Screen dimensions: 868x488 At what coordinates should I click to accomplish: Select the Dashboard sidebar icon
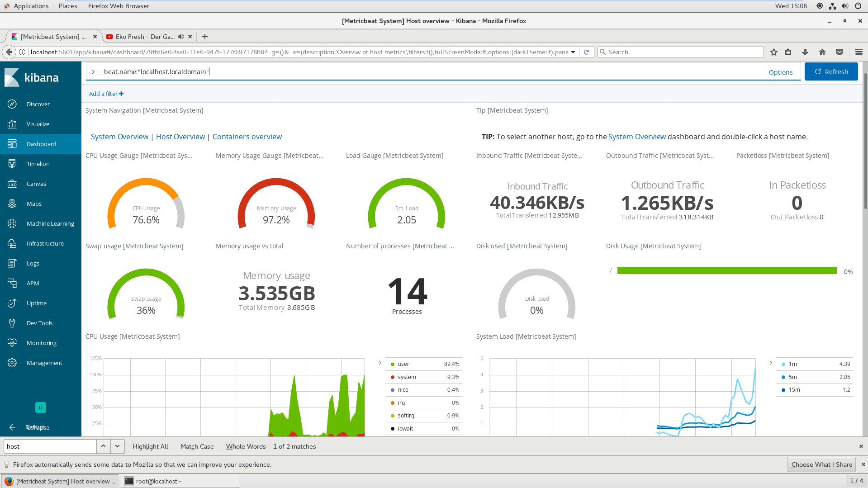pos(12,144)
